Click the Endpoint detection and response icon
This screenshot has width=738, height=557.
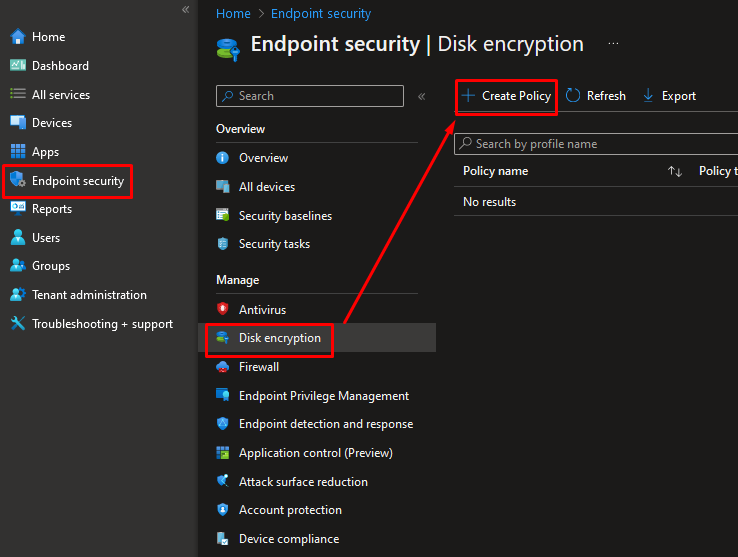click(x=223, y=424)
